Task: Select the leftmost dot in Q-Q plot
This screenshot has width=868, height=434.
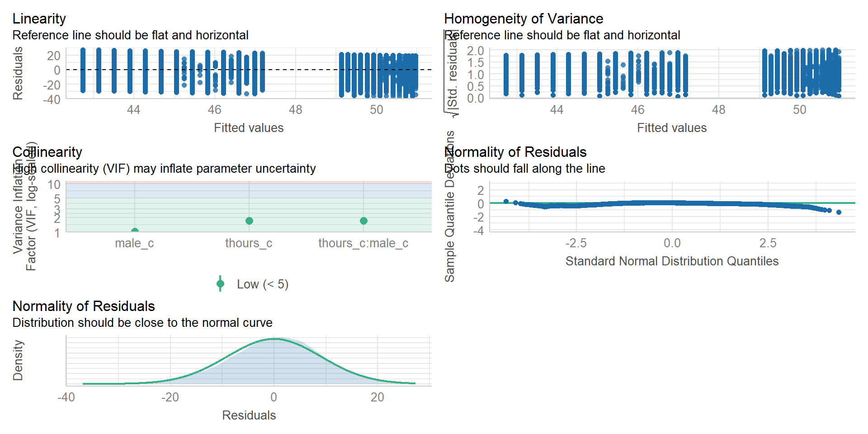Action: tap(506, 201)
